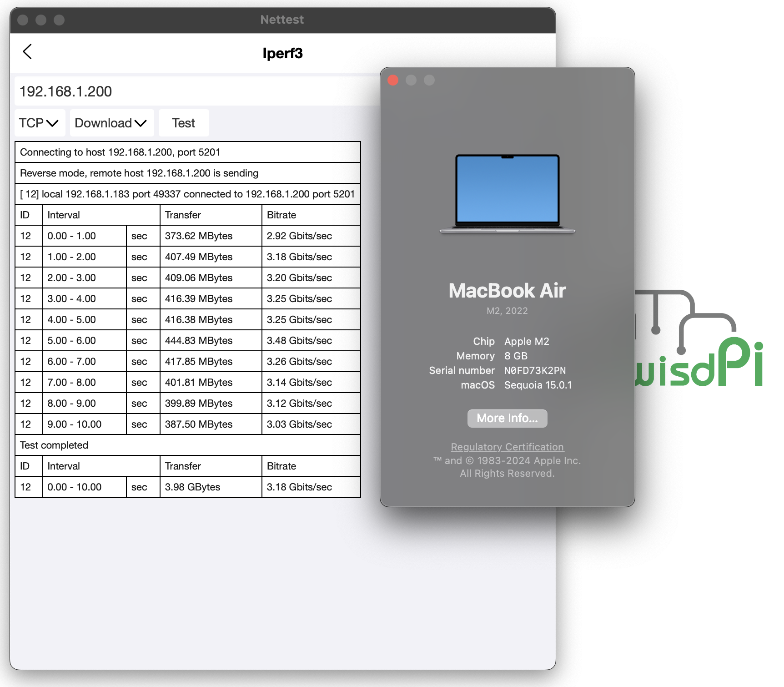This screenshot has height=687, width=784.
Task: Select the 387.50 MBytes transfer cell
Action: 211,424
